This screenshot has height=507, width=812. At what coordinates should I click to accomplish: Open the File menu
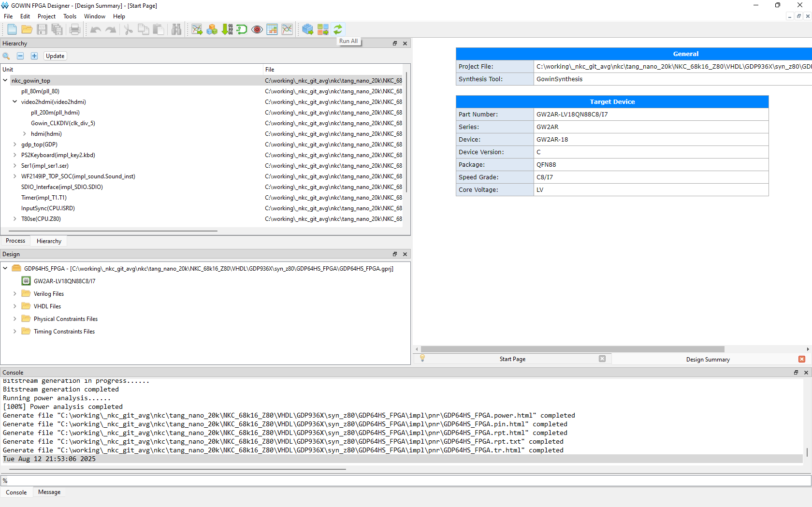(8, 16)
